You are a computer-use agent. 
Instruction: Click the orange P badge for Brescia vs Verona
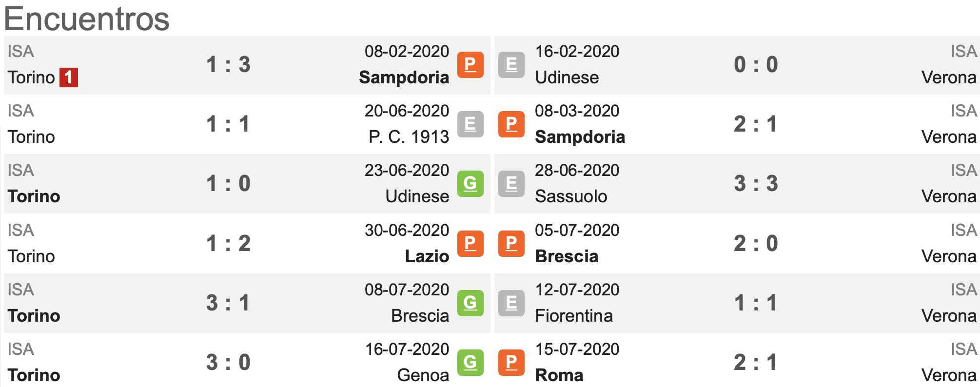511,244
